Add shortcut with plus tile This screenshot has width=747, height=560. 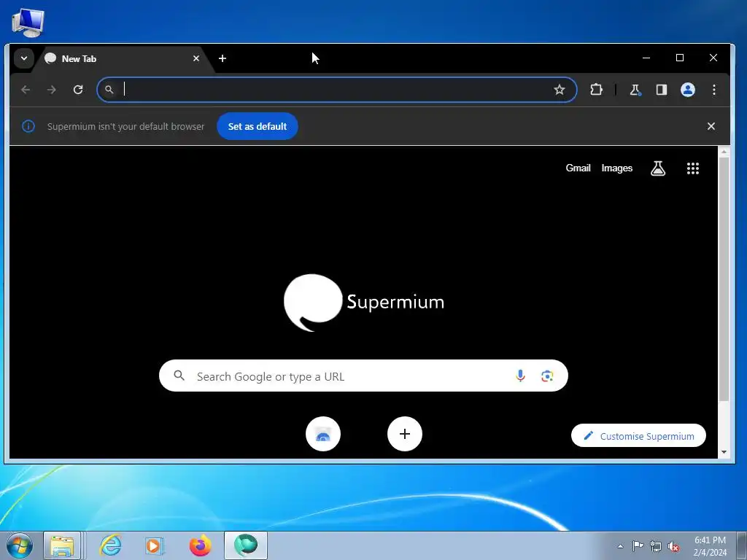click(x=404, y=434)
